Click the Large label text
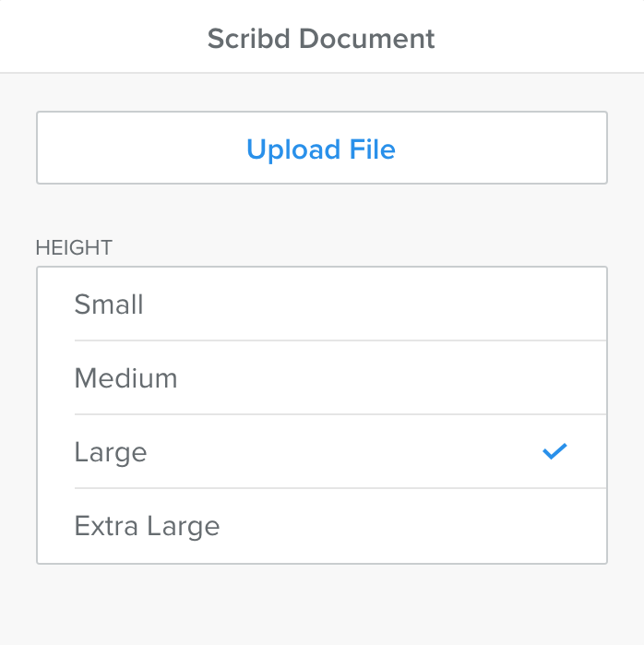 (111, 452)
